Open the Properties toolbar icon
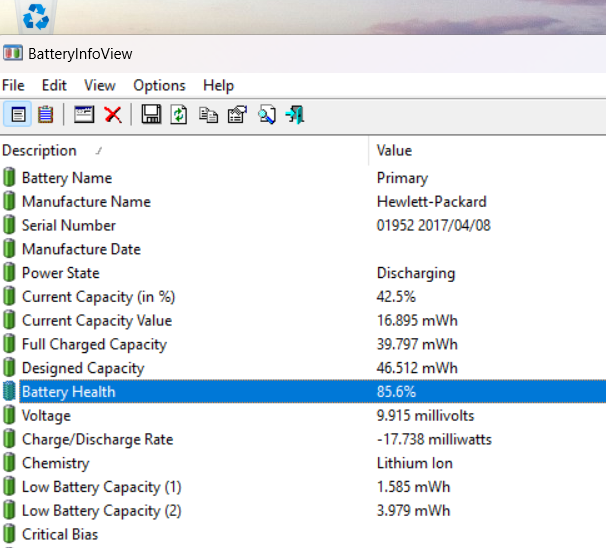This screenshot has height=548, width=606. (x=237, y=115)
